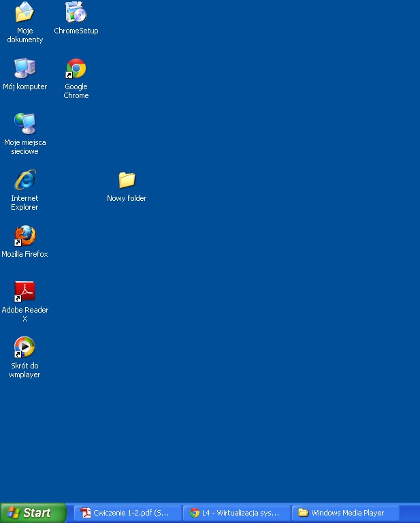Click the Adobe Reader X shortcut icon
The image size is (420, 523).
[25, 291]
